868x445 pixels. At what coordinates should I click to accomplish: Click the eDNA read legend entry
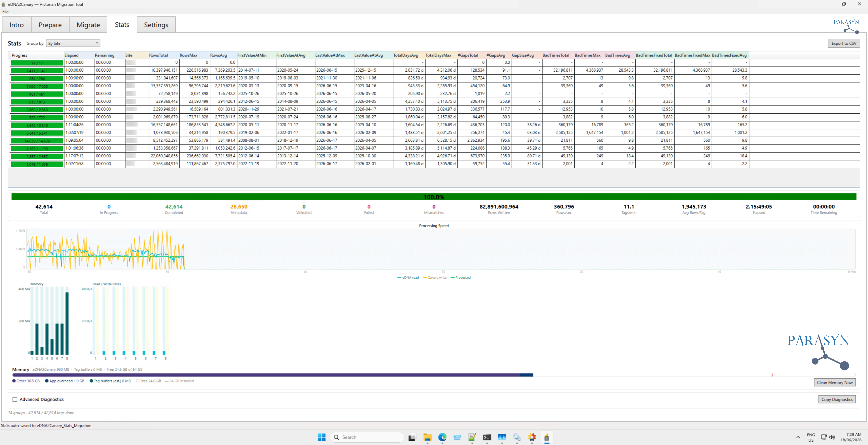pyautogui.click(x=408, y=277)
